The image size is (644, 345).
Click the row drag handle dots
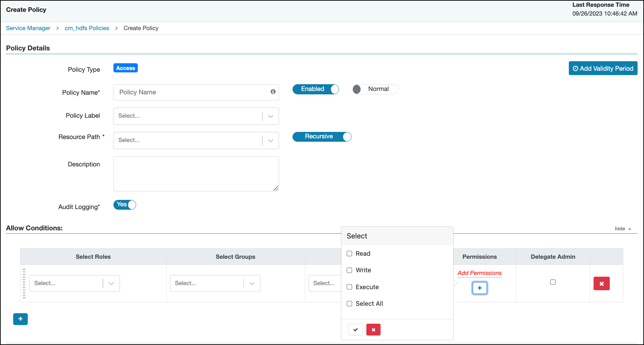(24, 283)
